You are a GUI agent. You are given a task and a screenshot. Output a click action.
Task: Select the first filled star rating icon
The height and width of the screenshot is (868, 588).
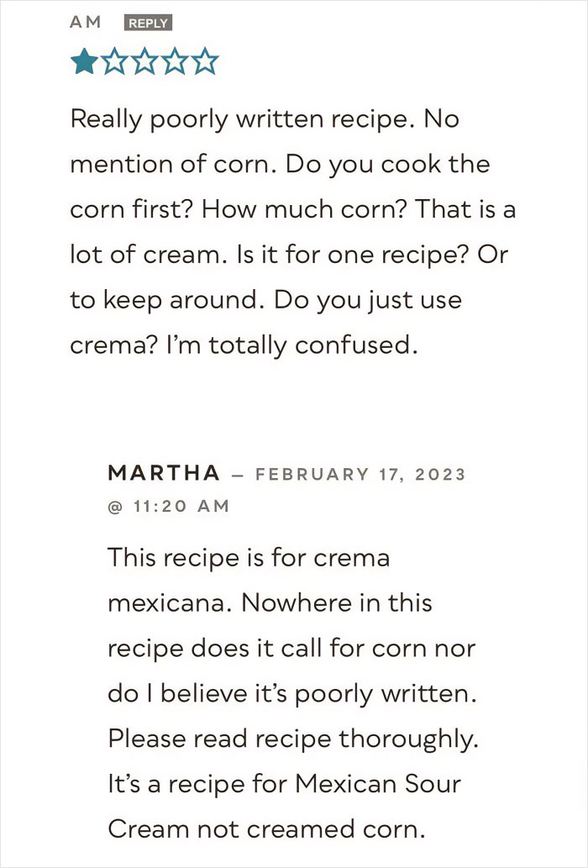click(82, 60)
